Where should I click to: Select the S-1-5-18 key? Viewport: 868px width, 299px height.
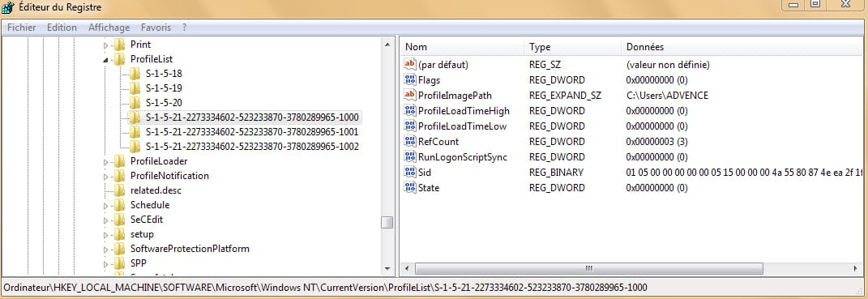(x=164, y=74)
